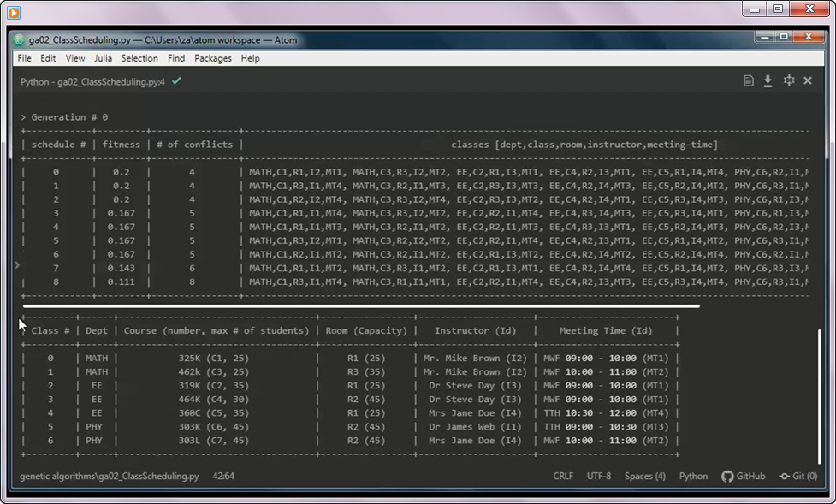Expand the Packages menu
Screen dimensions: 836x504
[x=212, y=58]
